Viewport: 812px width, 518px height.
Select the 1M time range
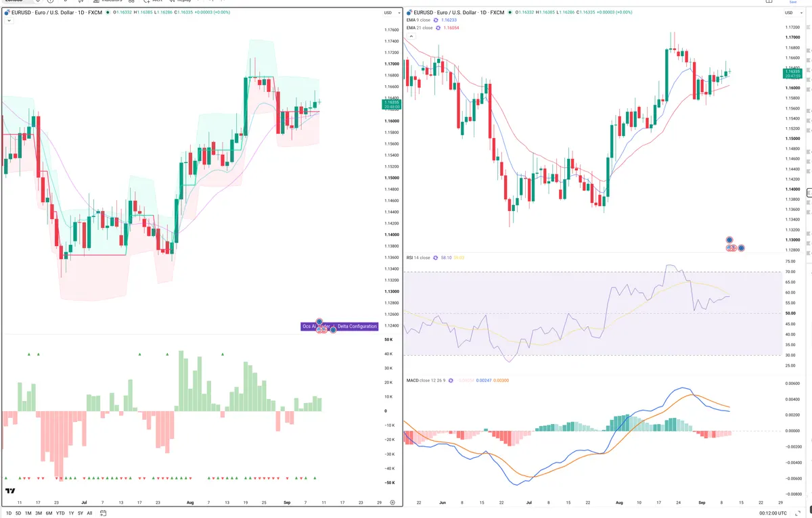point(29,513)
